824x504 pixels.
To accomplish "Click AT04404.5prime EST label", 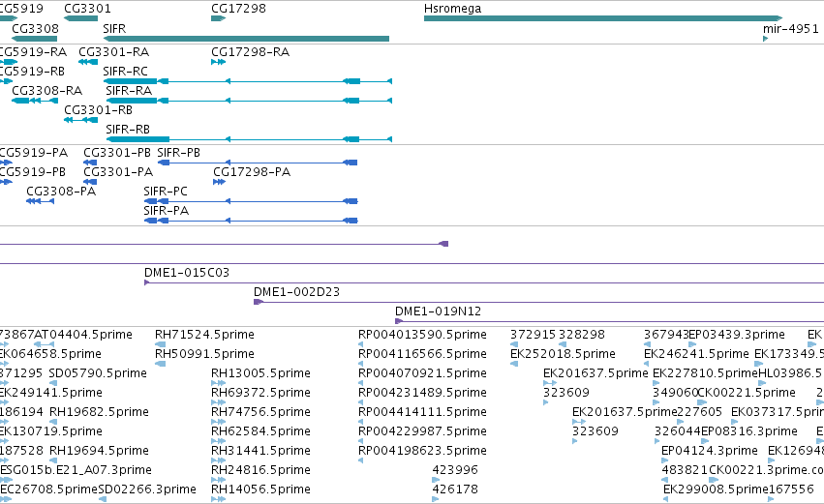I will point(83,335).
